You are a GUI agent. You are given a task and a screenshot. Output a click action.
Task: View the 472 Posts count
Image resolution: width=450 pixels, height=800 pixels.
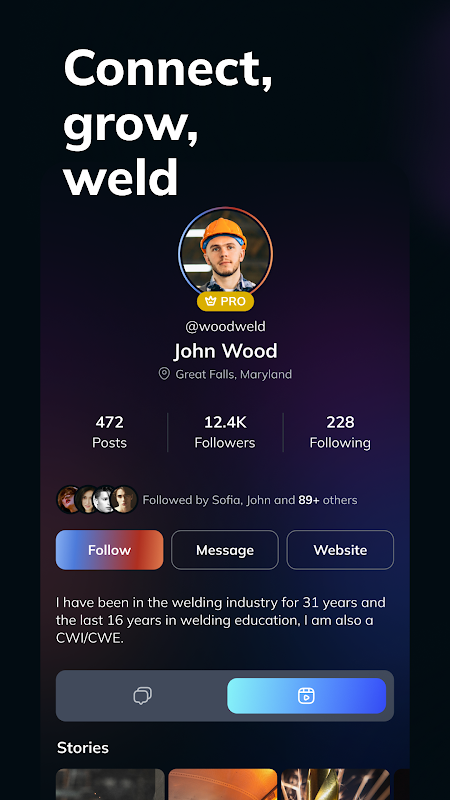[x=110, y=432]
